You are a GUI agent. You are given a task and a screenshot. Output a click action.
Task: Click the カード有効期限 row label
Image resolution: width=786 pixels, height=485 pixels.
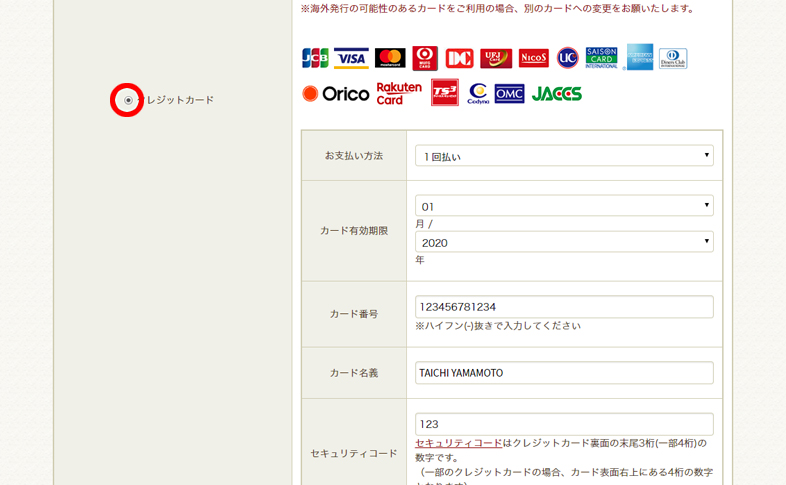(x=354, y=231)
